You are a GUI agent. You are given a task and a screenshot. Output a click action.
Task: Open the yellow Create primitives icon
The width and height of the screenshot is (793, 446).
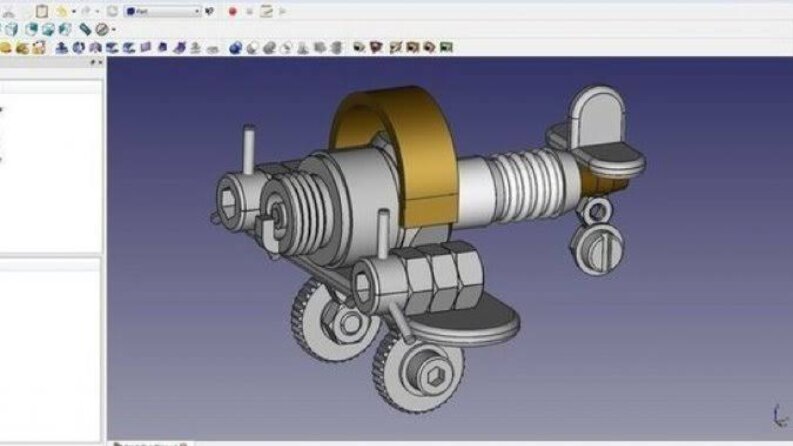click(22, 48)
